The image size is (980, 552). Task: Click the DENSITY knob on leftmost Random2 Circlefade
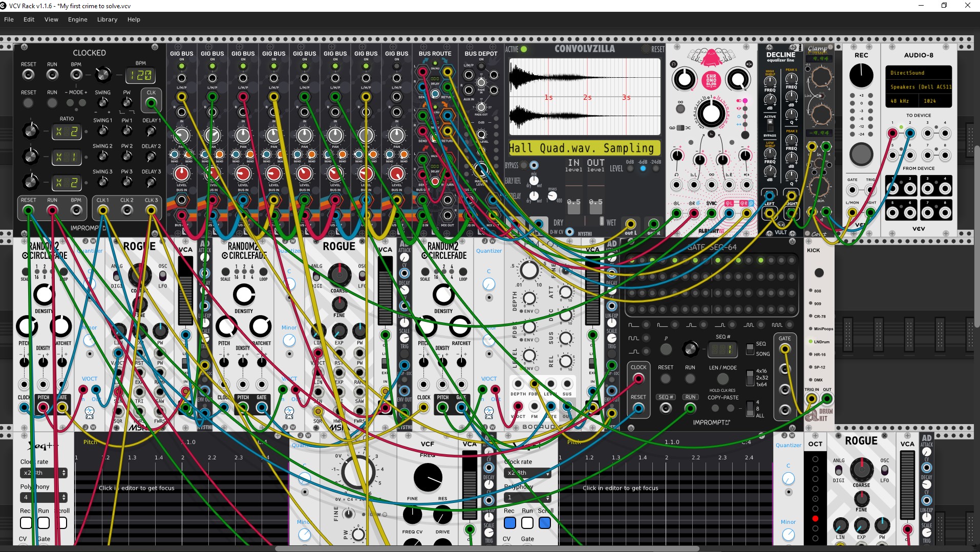(44, 295)
